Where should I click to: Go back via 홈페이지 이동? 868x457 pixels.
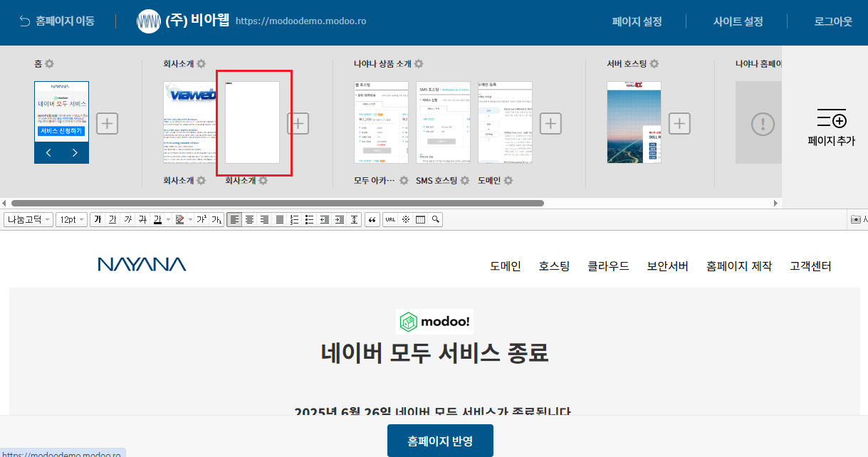click(x=56, y=21)
